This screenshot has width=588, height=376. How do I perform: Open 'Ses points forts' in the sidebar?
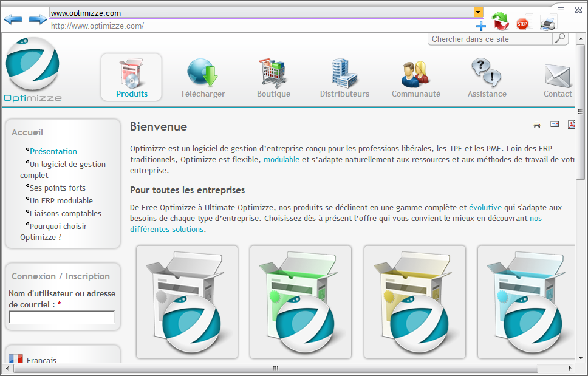tap(58, 188)
